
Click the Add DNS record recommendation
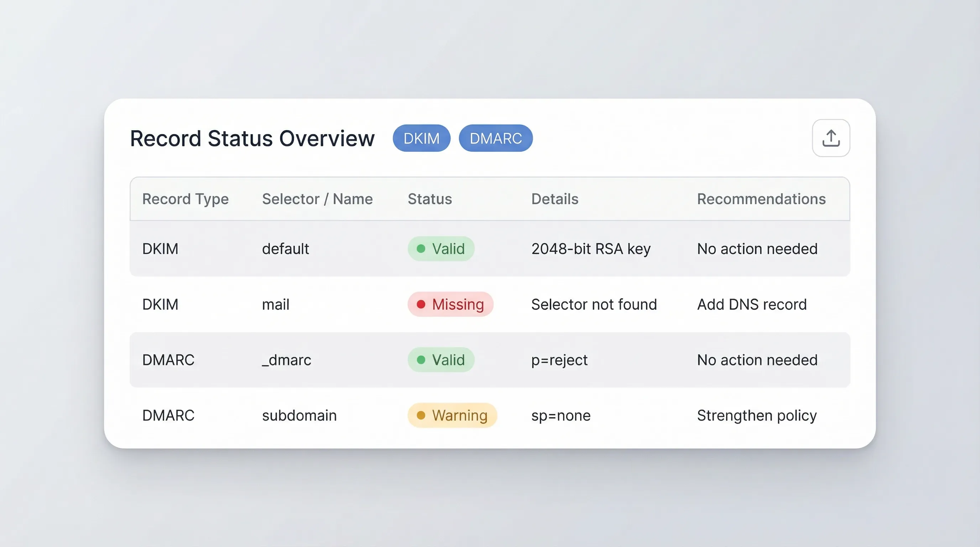752,304
